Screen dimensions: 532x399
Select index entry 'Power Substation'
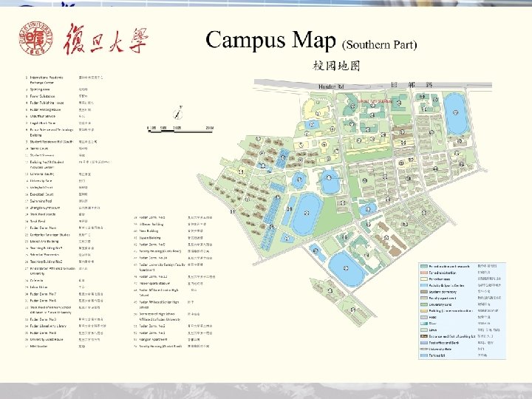click(42, 96)
